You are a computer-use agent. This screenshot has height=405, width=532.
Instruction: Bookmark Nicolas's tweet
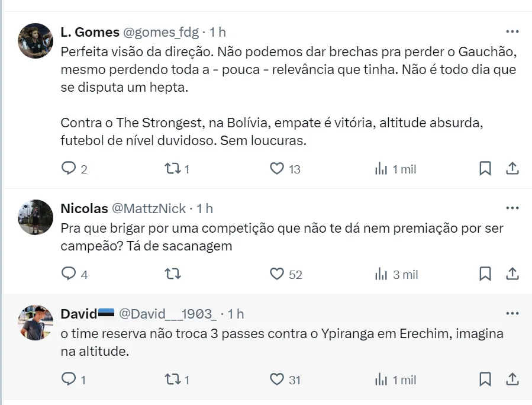coord(485,274)
